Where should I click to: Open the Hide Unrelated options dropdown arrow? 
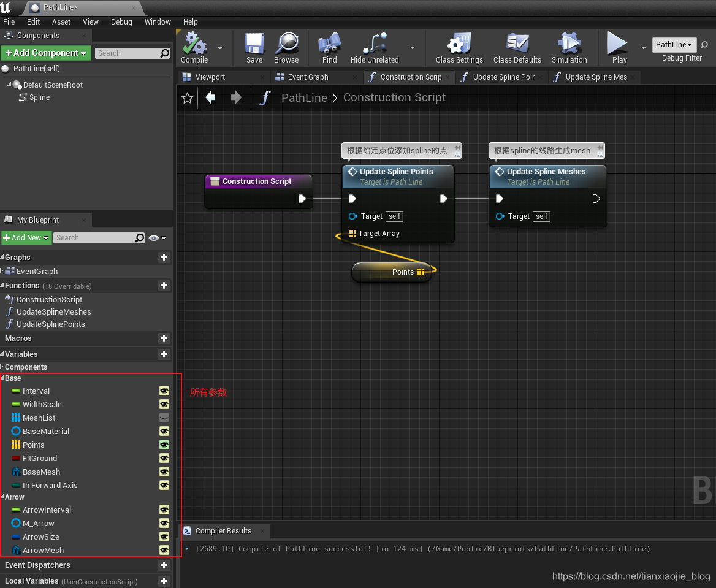[413, 47]
